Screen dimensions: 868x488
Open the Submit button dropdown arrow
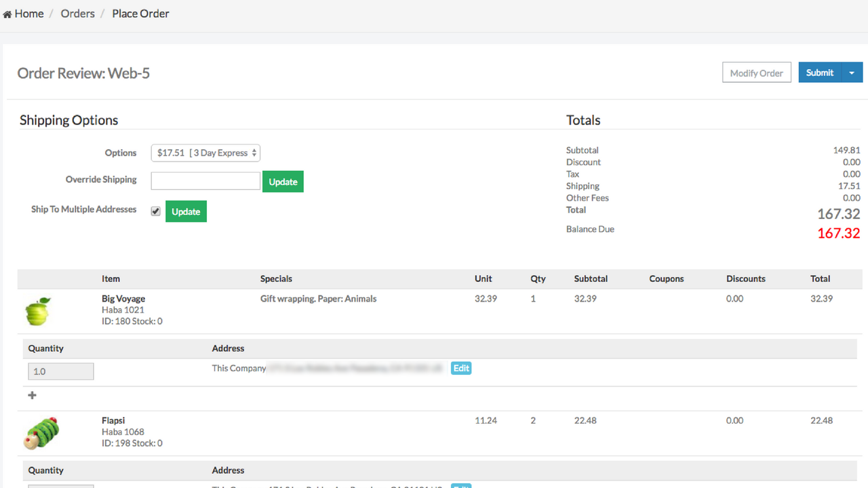click(852, 73)
